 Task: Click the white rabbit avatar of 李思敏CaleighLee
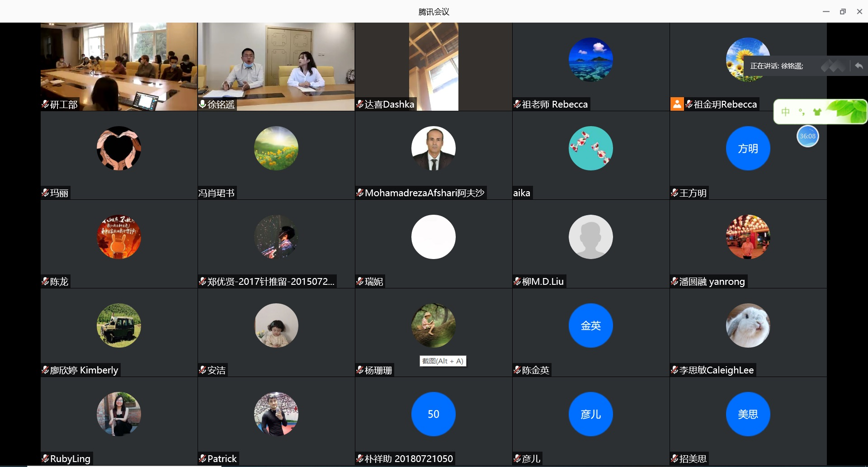tap(748, 325)
